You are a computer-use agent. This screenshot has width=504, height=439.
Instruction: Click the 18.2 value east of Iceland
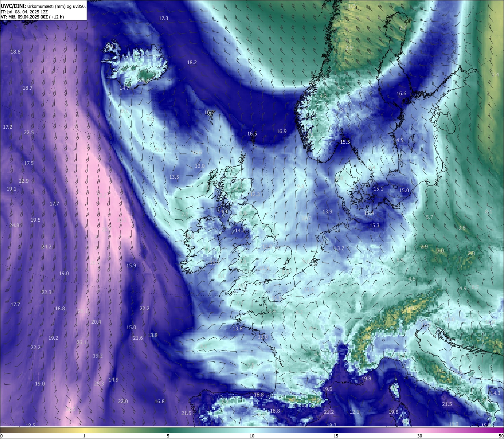(x=192, y=62)
